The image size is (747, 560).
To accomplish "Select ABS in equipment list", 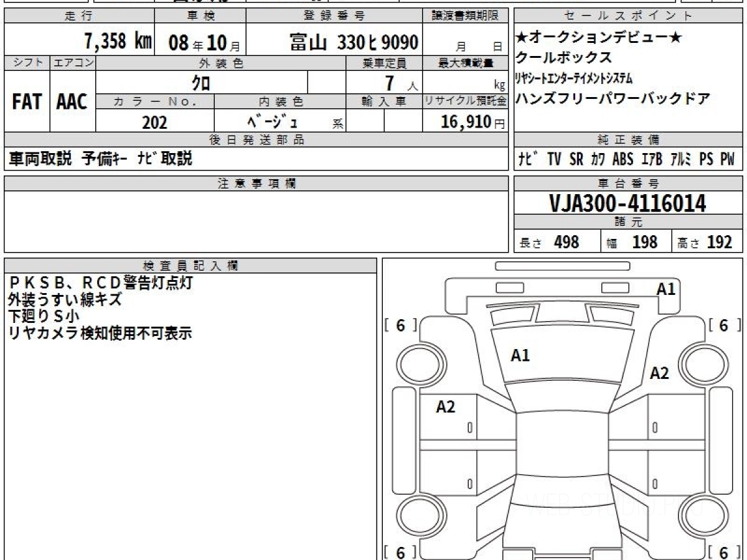I will (x=622, y=159).
